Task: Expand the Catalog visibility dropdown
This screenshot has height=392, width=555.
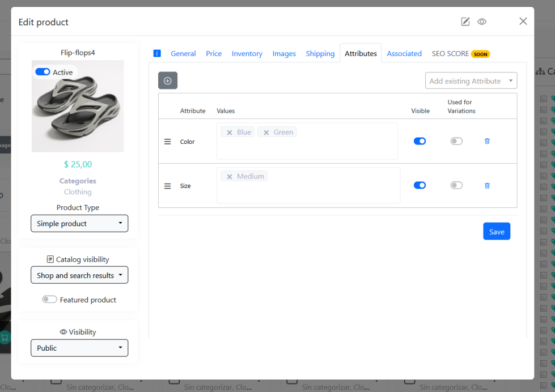Action: coord(79,275)
